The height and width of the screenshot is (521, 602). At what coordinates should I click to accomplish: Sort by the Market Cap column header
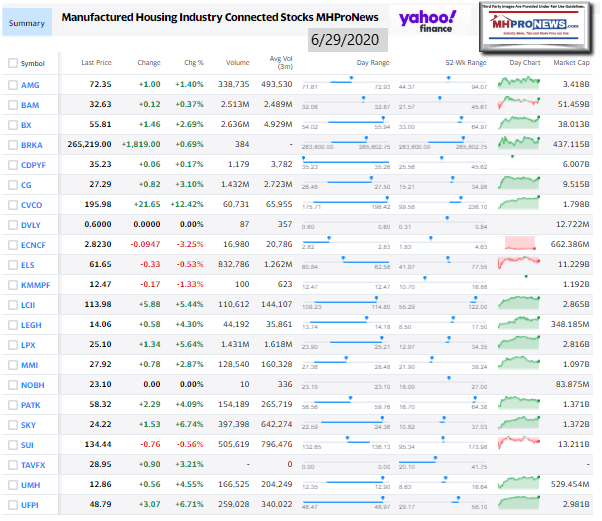click(x=571, y=62)
